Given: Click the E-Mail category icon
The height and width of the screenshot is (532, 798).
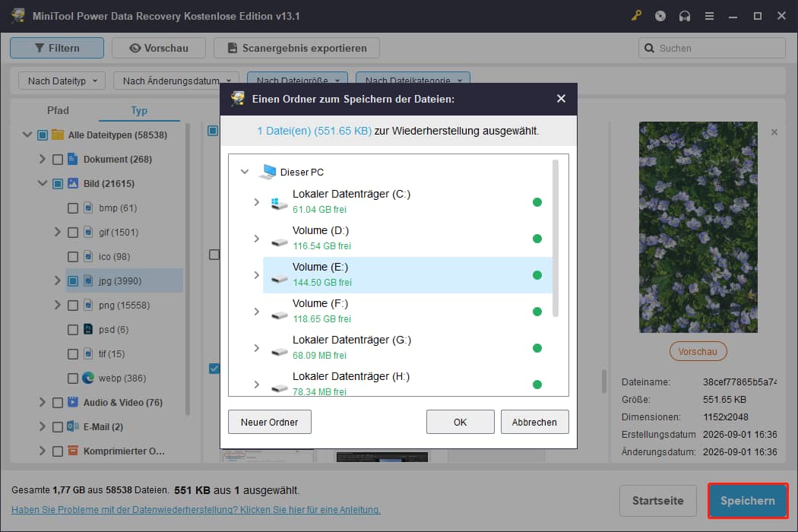Looking at the screenshot, I should [x=73, y=426].
